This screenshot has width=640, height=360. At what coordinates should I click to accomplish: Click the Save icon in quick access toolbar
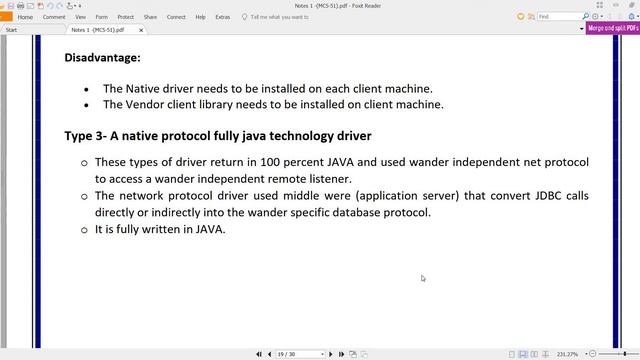click(x=11, y=6)
